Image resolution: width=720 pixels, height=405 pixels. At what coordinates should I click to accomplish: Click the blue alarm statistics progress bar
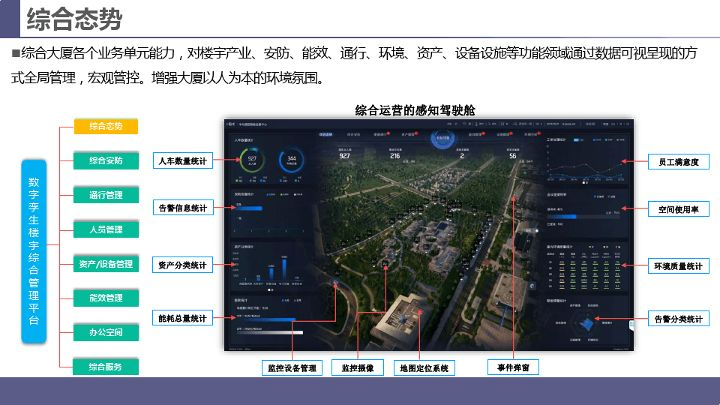pyautogui.click(x=248, y=208)
